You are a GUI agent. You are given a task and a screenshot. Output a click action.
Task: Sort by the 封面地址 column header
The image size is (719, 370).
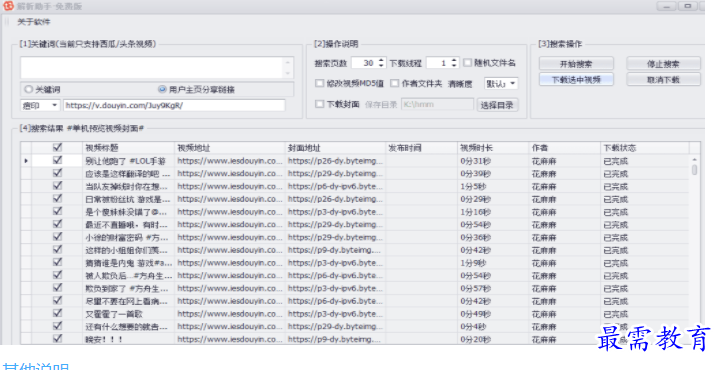[x=335, y=148]
